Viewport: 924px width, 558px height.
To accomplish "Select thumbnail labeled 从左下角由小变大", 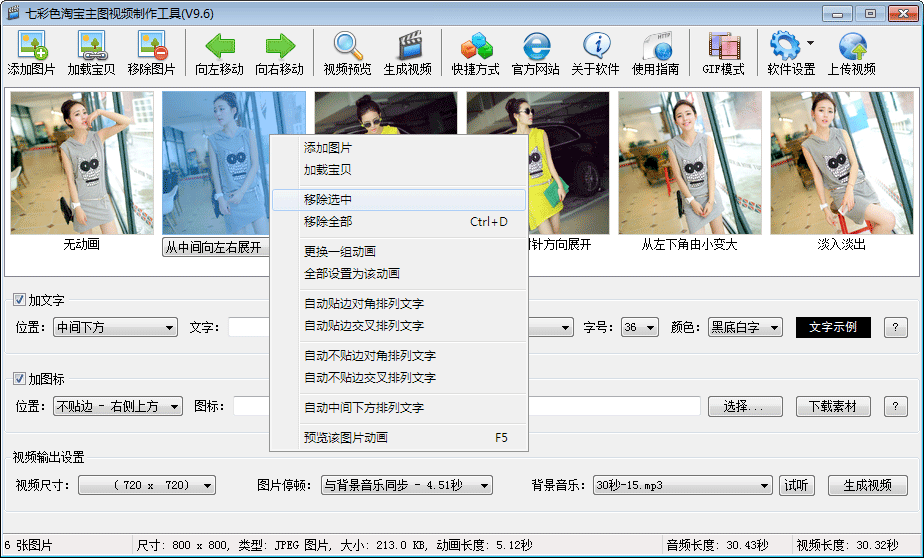I will [x=689, y=163].
